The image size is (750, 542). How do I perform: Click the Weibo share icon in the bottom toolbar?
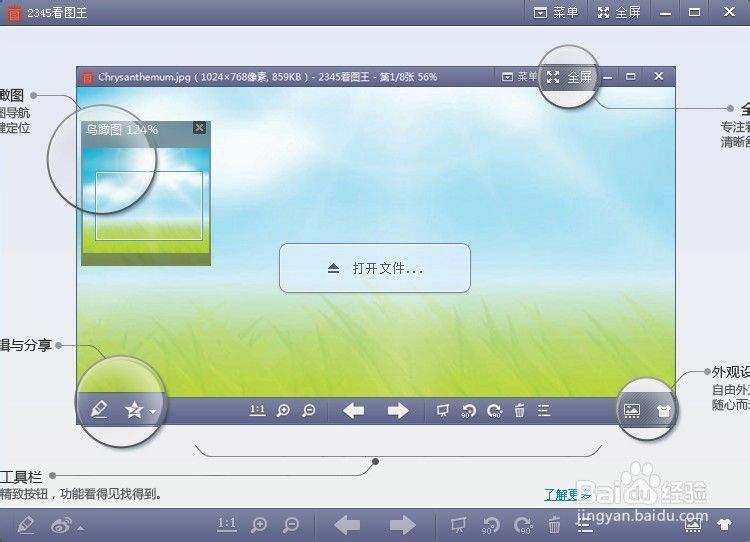tap(61, 526)
